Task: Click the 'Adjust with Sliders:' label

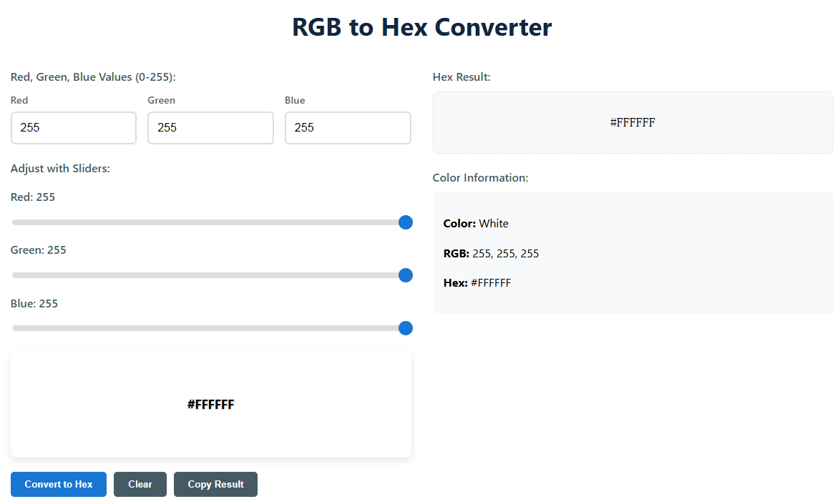Action: click(x=60, y=169)
